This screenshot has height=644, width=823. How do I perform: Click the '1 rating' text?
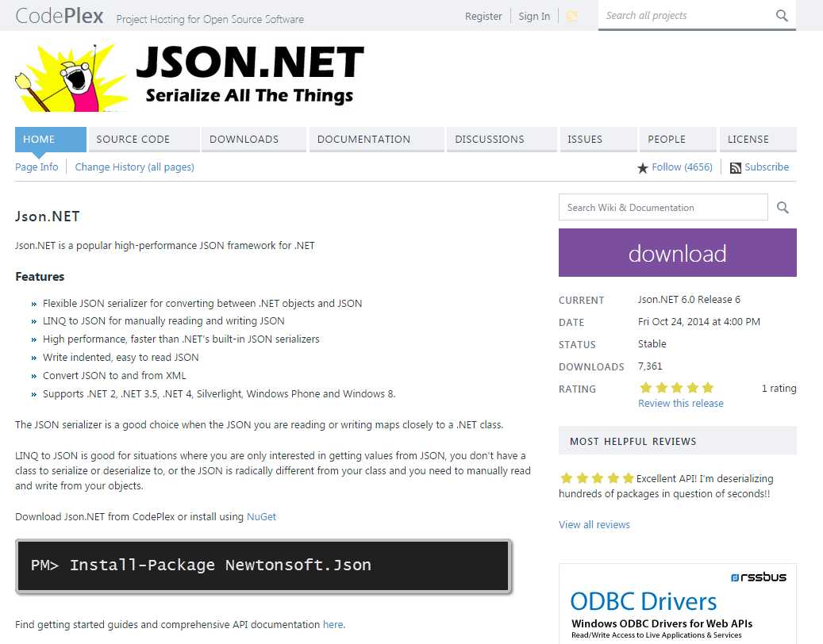pyautogui.click(x=779, y=388)
